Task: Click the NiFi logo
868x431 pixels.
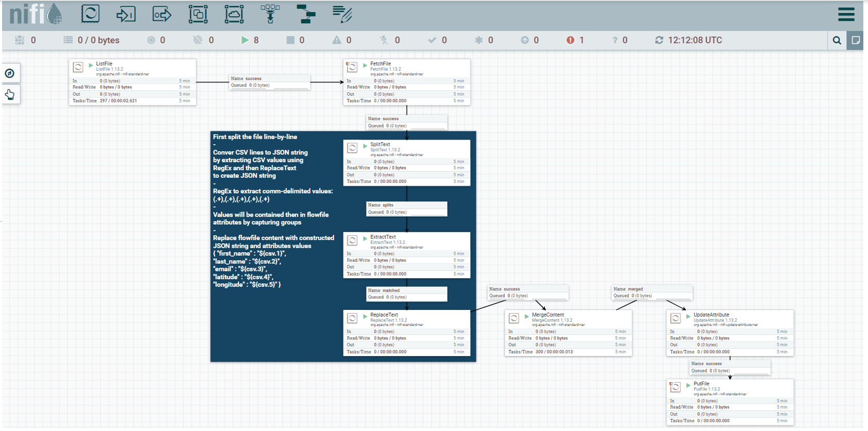Action: tap(35, 14)
